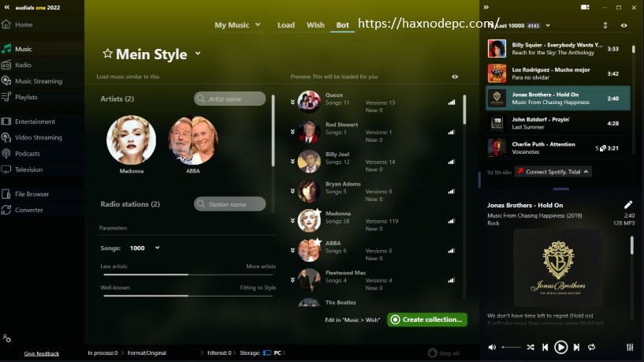The image size is (644, 362).
Task: Open the Mein Style dropdown arrow
Action: point(198,54)
